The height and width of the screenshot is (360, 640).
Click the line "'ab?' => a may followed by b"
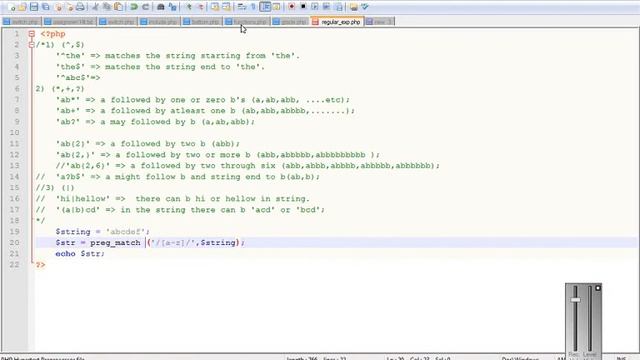[155, 122]
